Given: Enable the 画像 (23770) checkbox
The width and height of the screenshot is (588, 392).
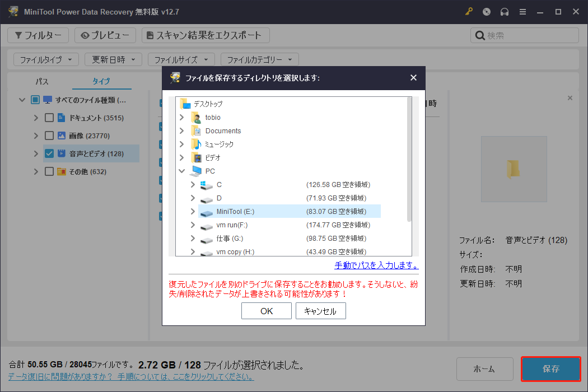Looking at the screenshot, I should [48, 136].
